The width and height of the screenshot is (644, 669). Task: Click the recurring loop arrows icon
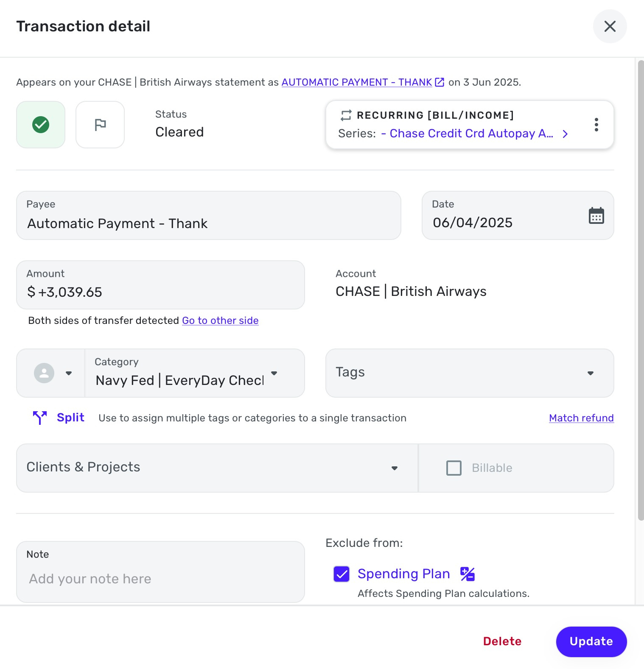coord(346,115)
